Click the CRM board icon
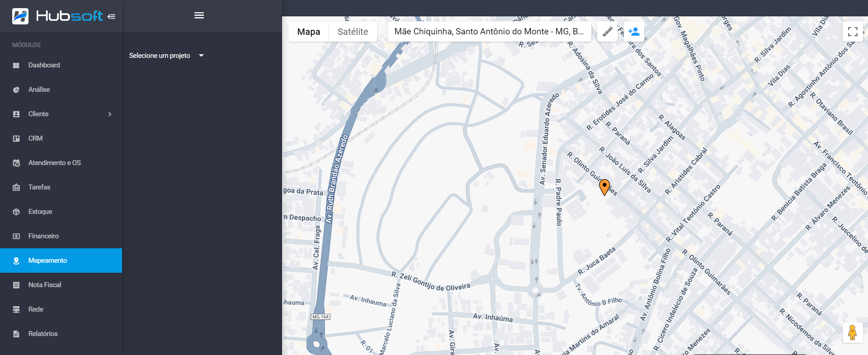Viewport: 868px width, 355px height. pos(16,138)
